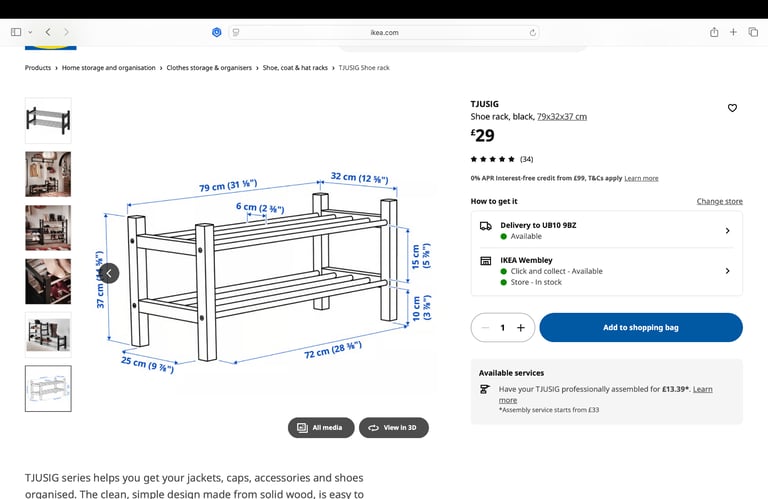Viewport: 768px width, 499px height.
Task: Click the 'Store - In stock' status
Action: click(x=536, y=282)
